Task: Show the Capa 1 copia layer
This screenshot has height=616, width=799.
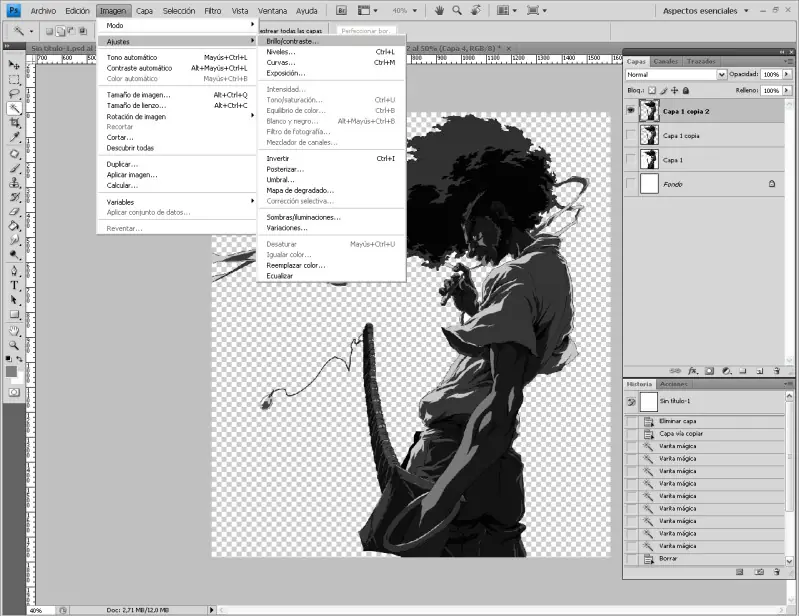Action: coord(631,135)
